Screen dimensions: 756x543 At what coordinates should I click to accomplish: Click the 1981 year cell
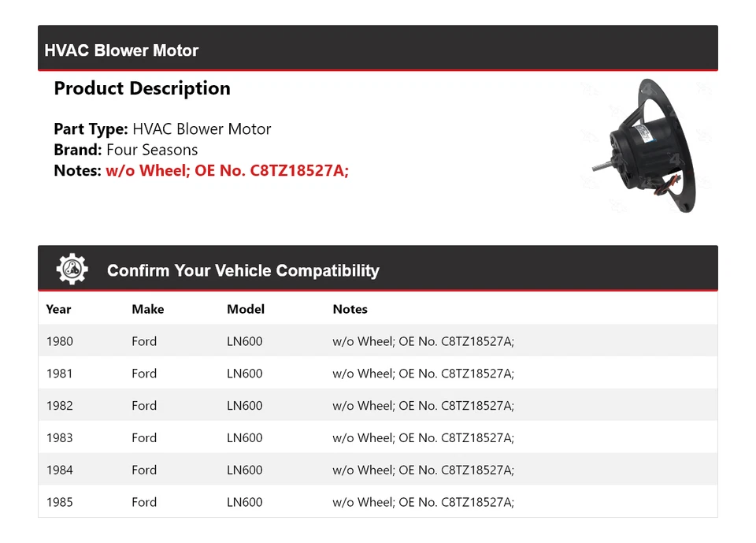click(x=59, y=374)
